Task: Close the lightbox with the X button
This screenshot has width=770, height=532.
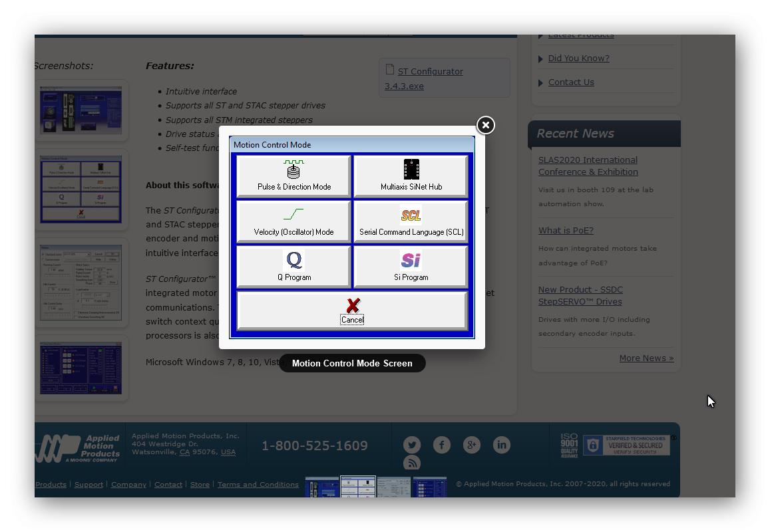Action: point(486,125)
